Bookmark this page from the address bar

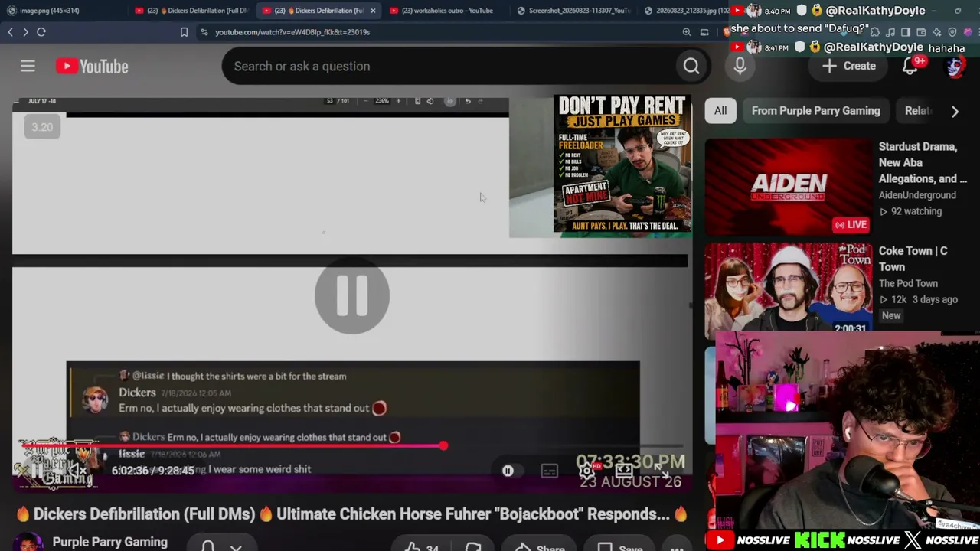pyautogui.click(x=184, y=32)
